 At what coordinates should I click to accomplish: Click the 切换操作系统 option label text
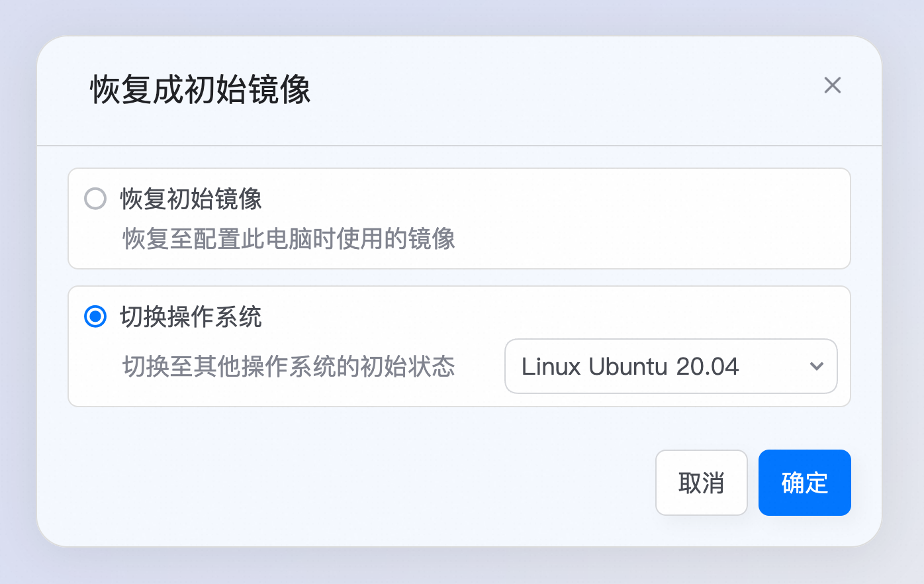pos(191,316)
